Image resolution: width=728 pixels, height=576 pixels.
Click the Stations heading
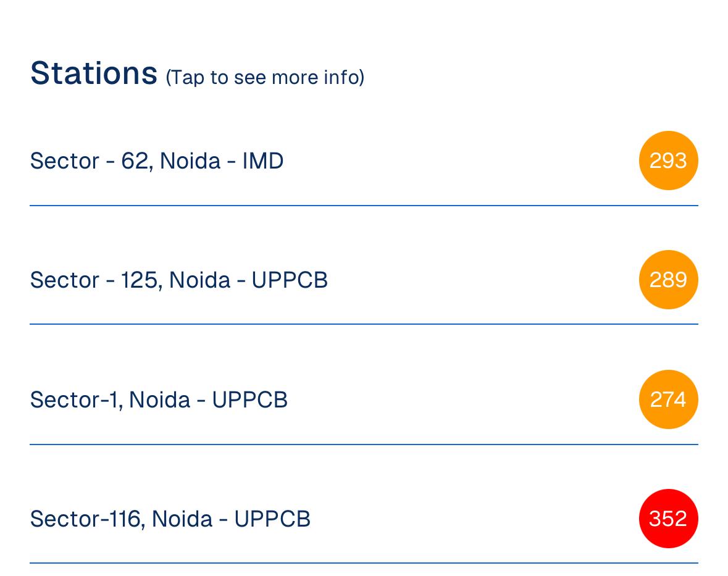94,73
